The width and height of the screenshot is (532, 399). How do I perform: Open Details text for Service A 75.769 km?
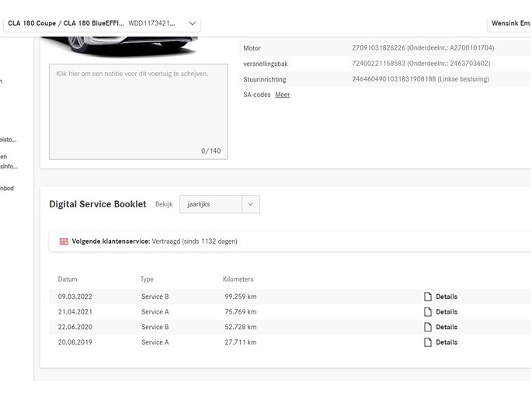click(446, 312)
